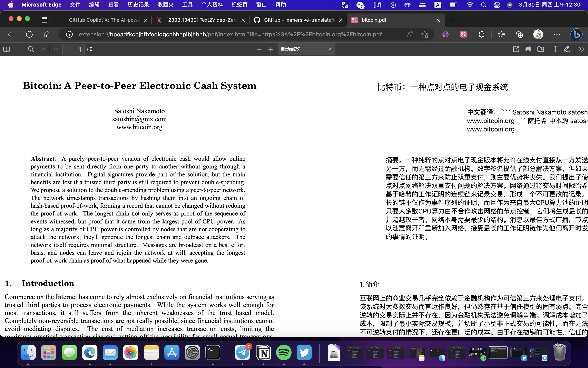This screenshot has height=368, width=588.
Task: Open the browser home page
Action: (x=47, y=34)
